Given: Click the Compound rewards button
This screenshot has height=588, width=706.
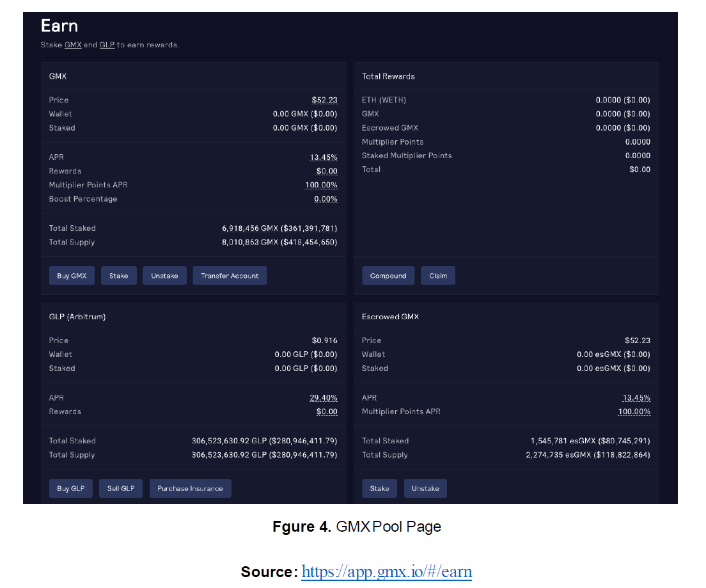Looking at the screenshot, I should (x=388, y=275).
